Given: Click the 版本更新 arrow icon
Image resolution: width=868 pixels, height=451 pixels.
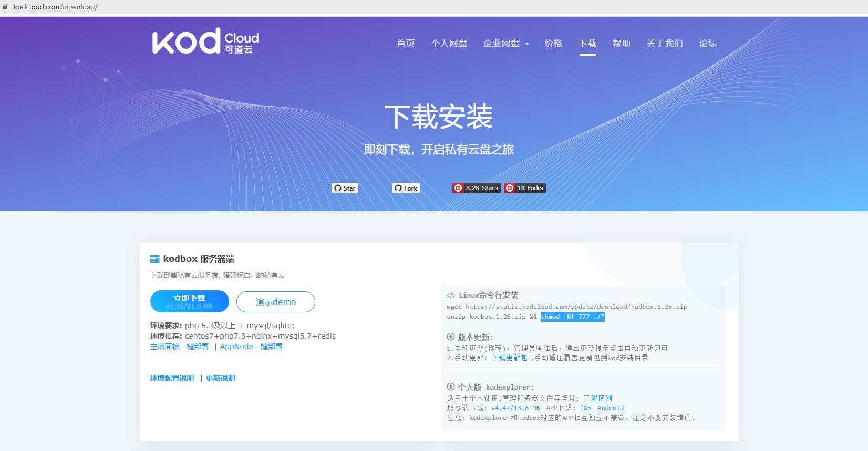Looking at the screenshot, I should pos(451,337).
